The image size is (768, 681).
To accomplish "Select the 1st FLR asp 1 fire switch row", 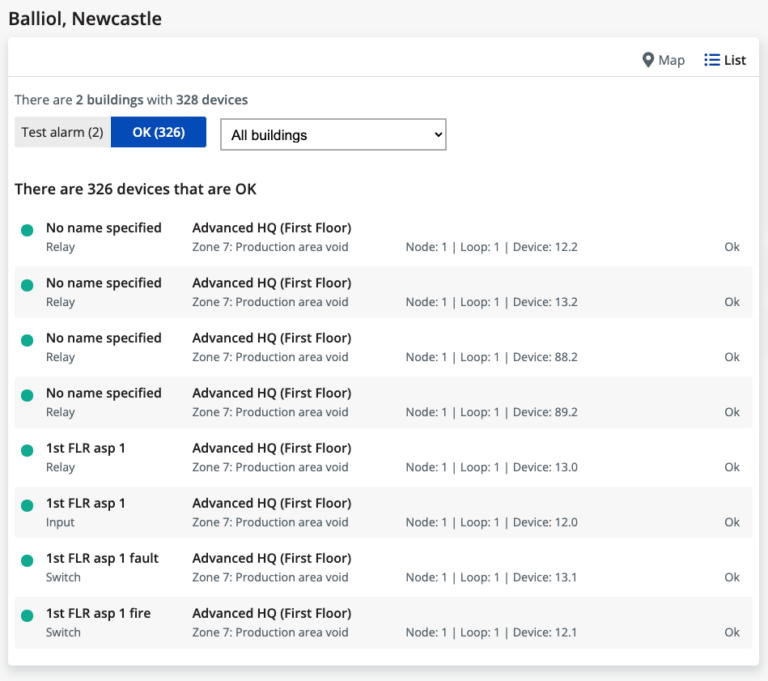I will coord(98,613).
